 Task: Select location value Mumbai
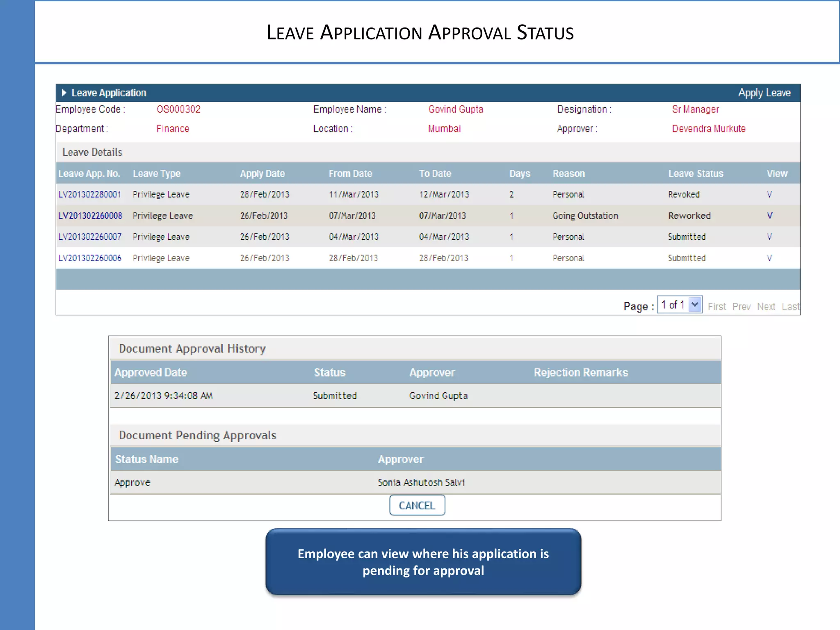tap(444, 129)
